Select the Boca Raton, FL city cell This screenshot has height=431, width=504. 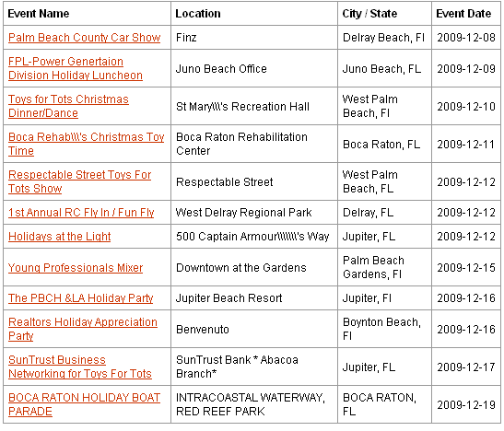tap(384, 144)
